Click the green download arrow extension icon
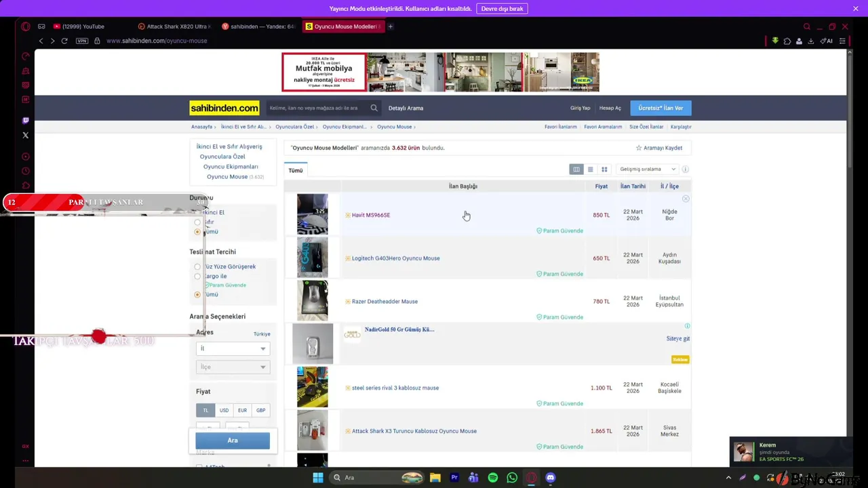868x488 pixels. click(x=775, y=41)
